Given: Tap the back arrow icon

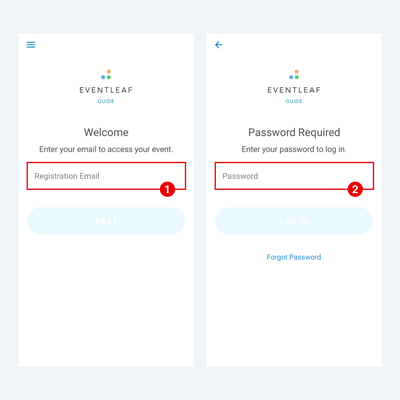Looking at the screenshot, I should [218, 45].
